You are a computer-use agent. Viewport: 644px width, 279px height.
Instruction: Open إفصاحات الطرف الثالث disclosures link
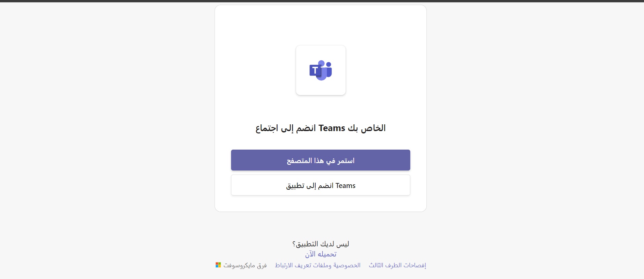[x=397, y=265]
